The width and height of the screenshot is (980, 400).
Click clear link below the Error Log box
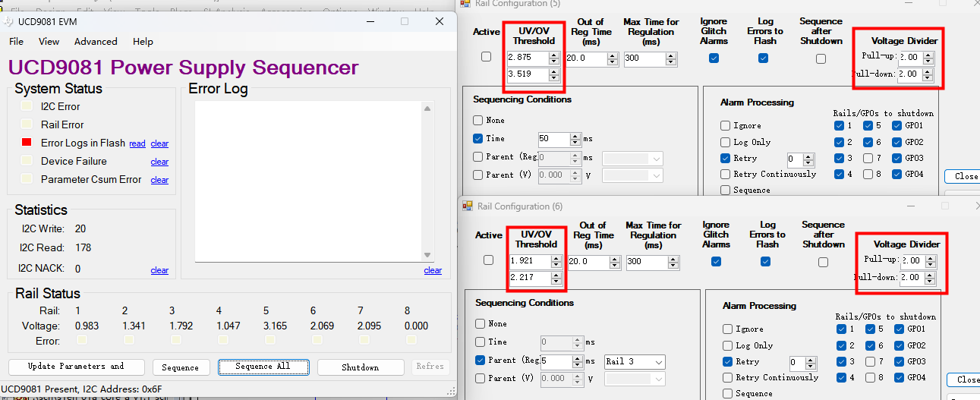[x=433, y=270]
